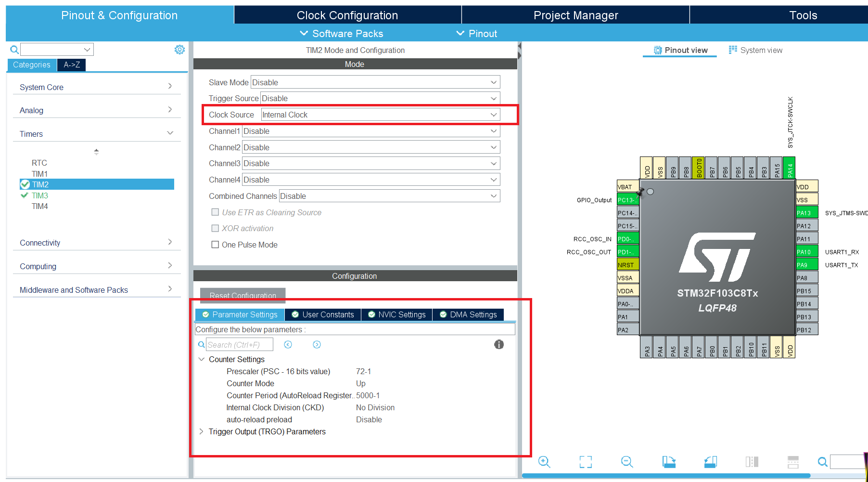Image resolution: width=868 pixels, height=482 pixels.
Task: Click the BOOT0 pin on chip
Action: [698, 168]
